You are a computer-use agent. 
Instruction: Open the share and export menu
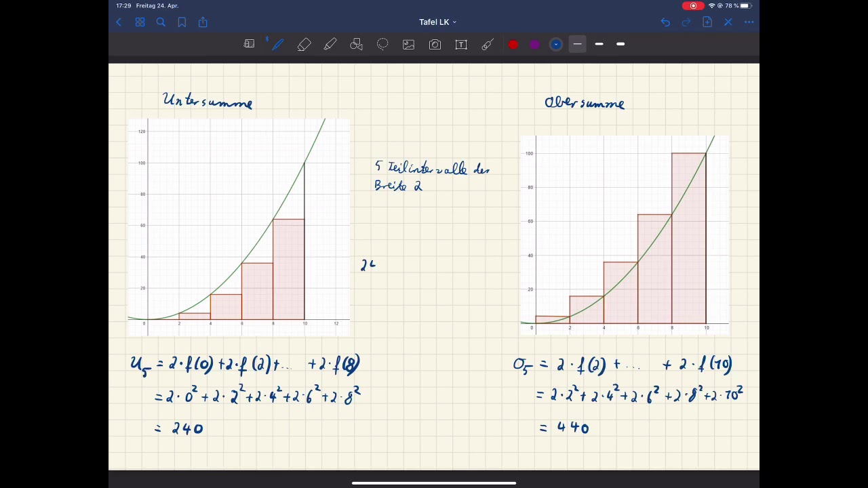point(203,22)
